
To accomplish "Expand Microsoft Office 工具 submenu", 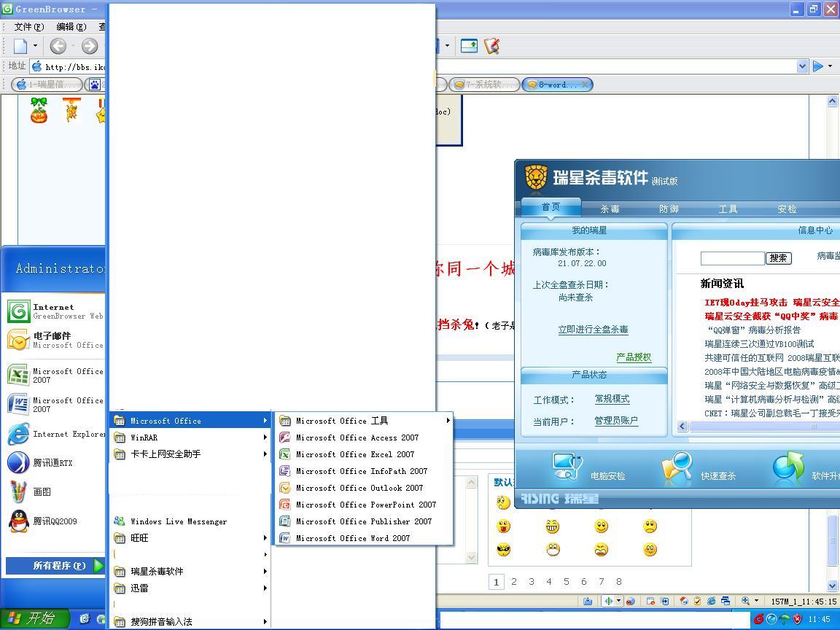I will pyautogui.click(x=363, y=421).
